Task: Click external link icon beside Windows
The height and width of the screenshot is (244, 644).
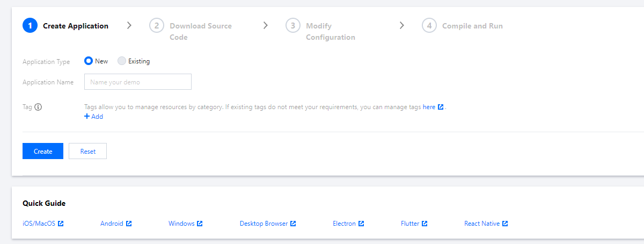Action: [200, 224]
